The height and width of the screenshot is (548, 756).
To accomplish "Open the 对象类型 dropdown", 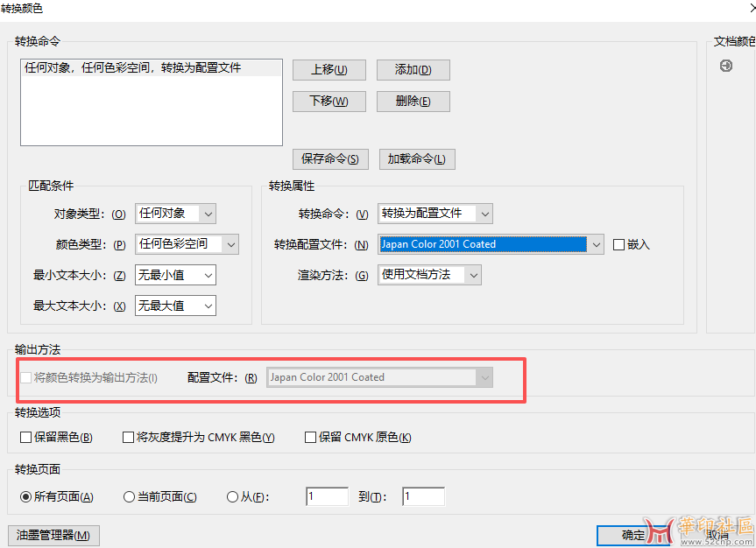I will (x=175, y=214).
